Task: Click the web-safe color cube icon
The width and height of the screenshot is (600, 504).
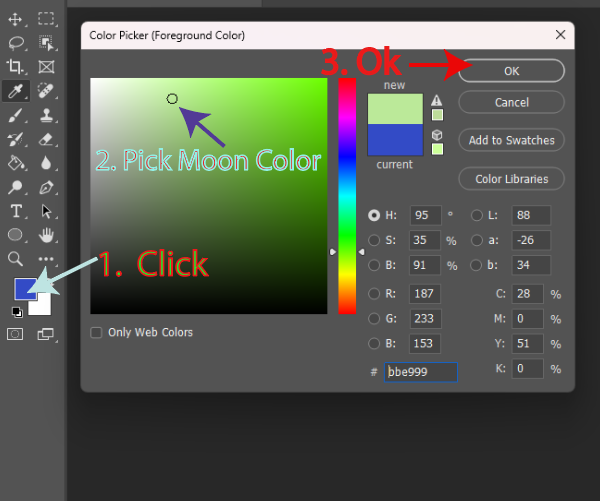Action: [437, 135]
